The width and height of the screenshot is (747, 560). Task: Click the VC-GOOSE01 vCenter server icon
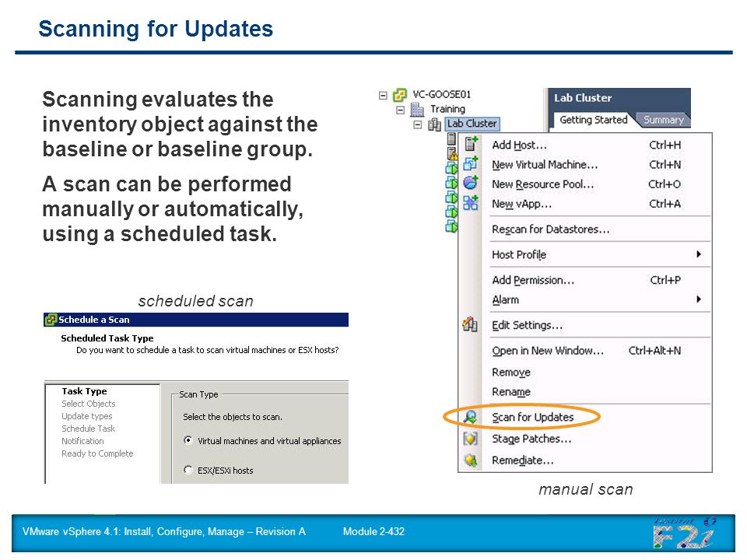tap(400, 95)
